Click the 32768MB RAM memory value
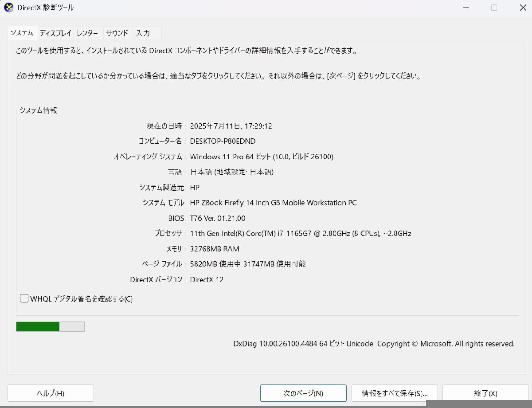Viewport: 532px width, 408px height. click(x=215, y=249)
